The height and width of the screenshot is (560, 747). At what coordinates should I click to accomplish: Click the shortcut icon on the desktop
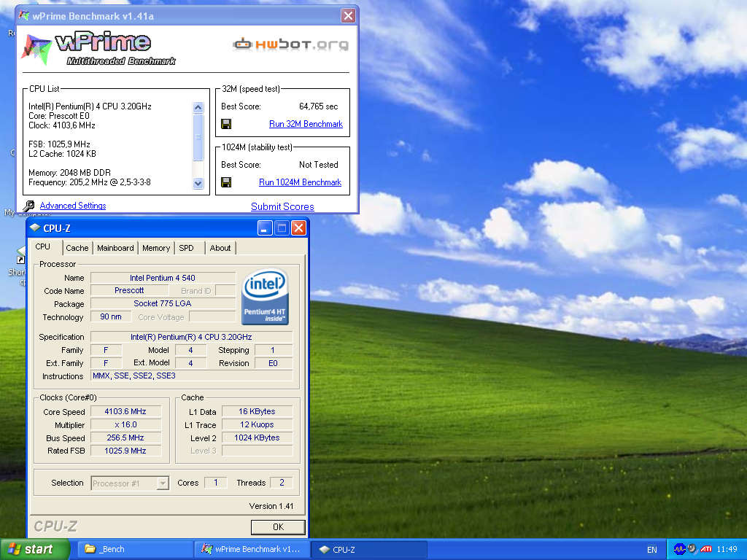tap(20, 255)
